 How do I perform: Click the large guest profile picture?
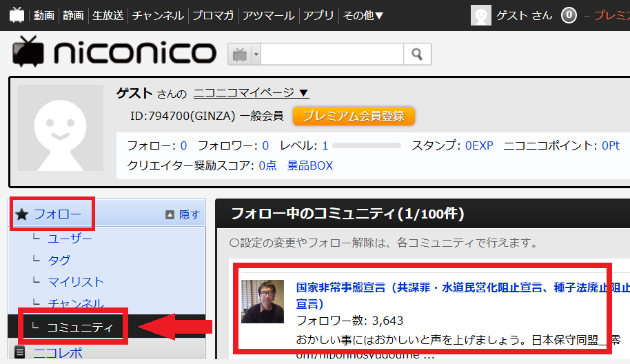(60, 128)
